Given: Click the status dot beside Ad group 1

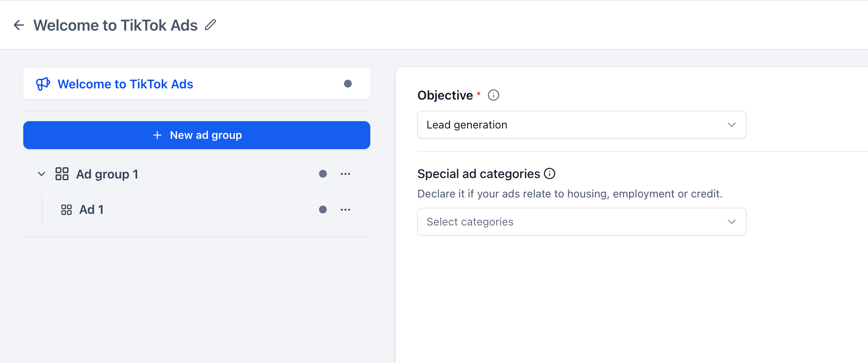Looking at the screenshot, I should pos(323,174).
